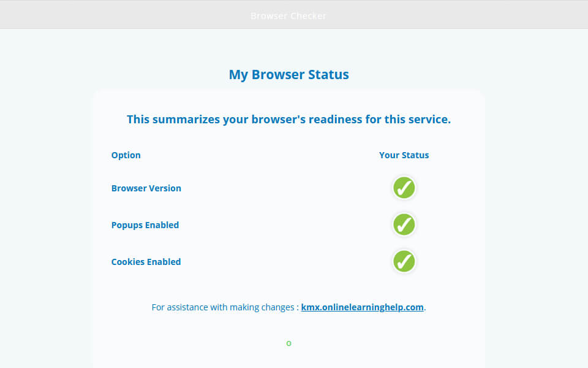The height and width of the screenshot is (368, 588).
Task: Select the 'Cookies Enabled' option label
Action: coord(146,262)
